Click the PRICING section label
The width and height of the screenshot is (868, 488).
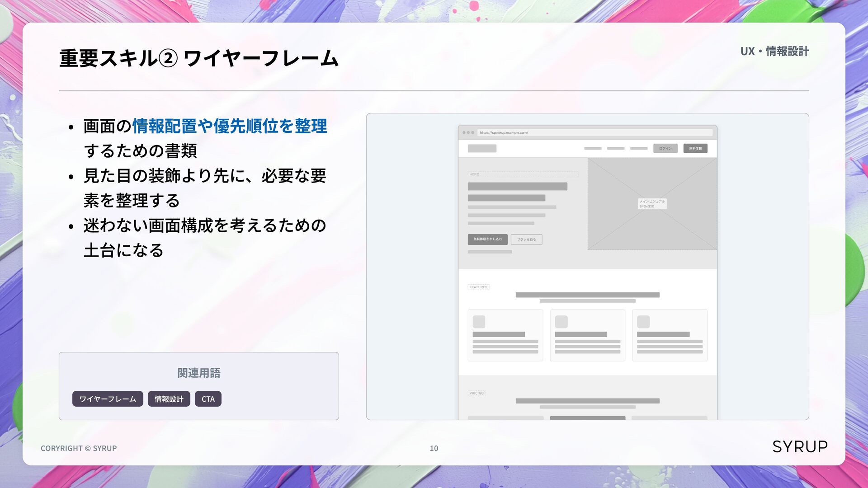tap(476, 393)
